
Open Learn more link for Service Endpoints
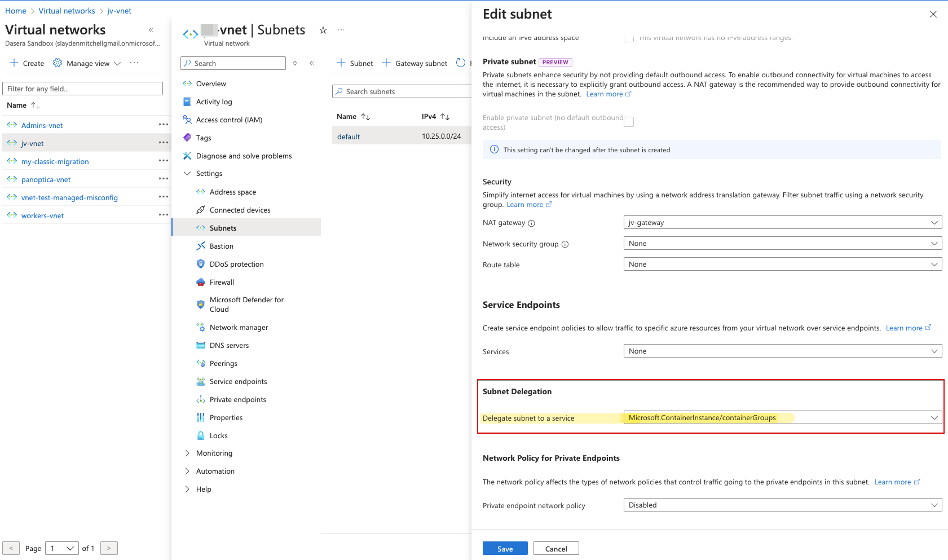click(x=909, y=328)
